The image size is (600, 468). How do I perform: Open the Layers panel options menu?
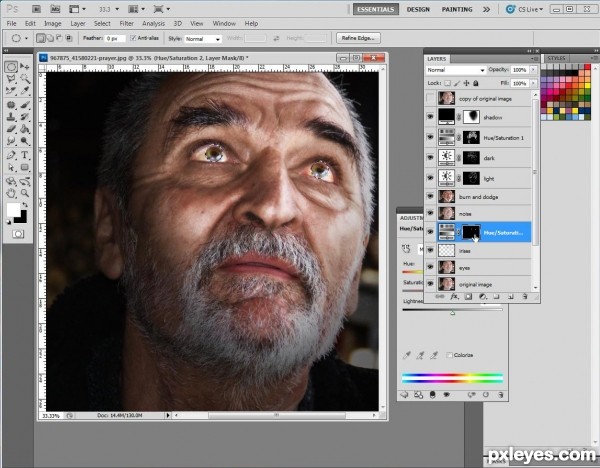pos(534,59)
